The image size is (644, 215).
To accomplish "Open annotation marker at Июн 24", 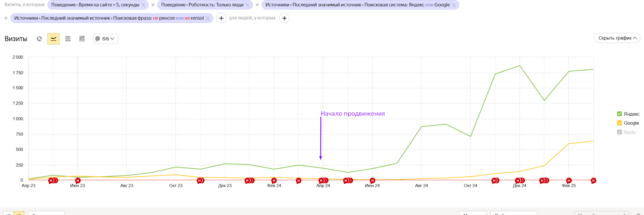I will (x=372, y=181).
